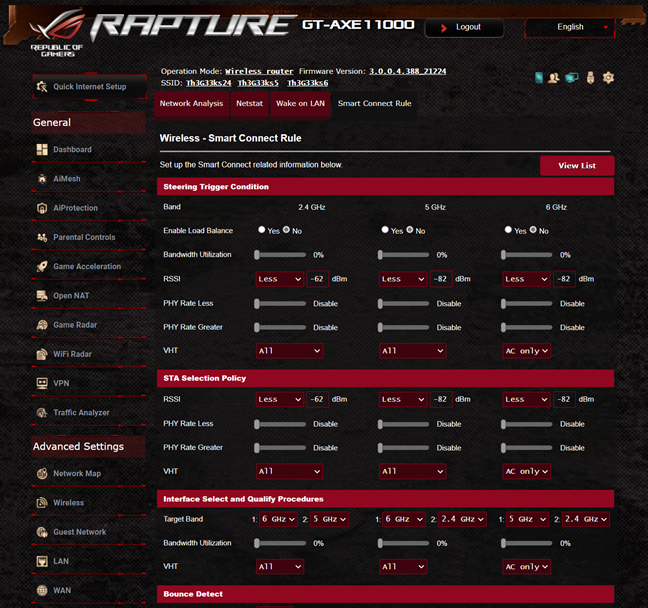The image size is (648, 608).
Task: Switch to Netstat tab
Action: [249, 104]
